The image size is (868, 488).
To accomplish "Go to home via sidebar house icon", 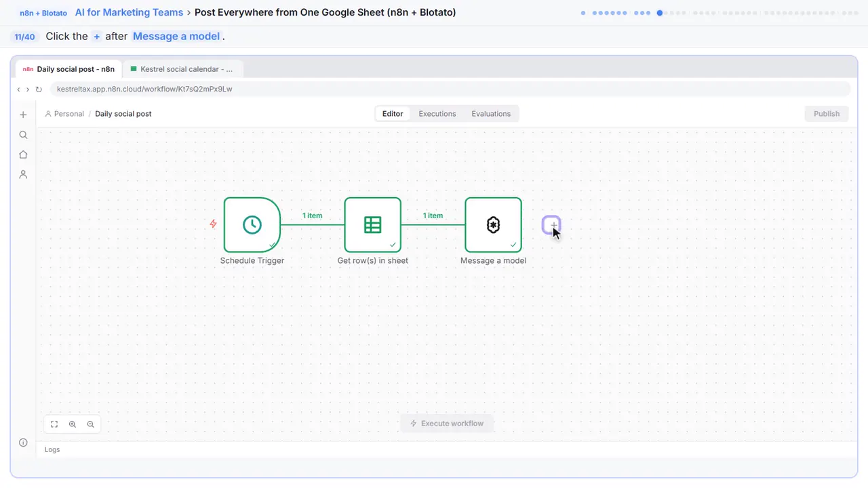I will click(23, 155).
